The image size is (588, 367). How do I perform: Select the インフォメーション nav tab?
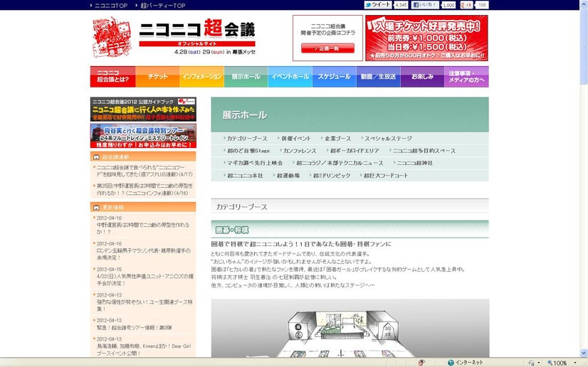tap(201, 76)
